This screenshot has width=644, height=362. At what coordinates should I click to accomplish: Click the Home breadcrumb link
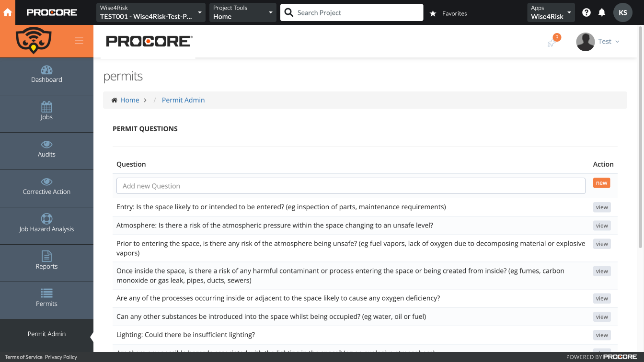pyautogui.click(x=129, y=100)
